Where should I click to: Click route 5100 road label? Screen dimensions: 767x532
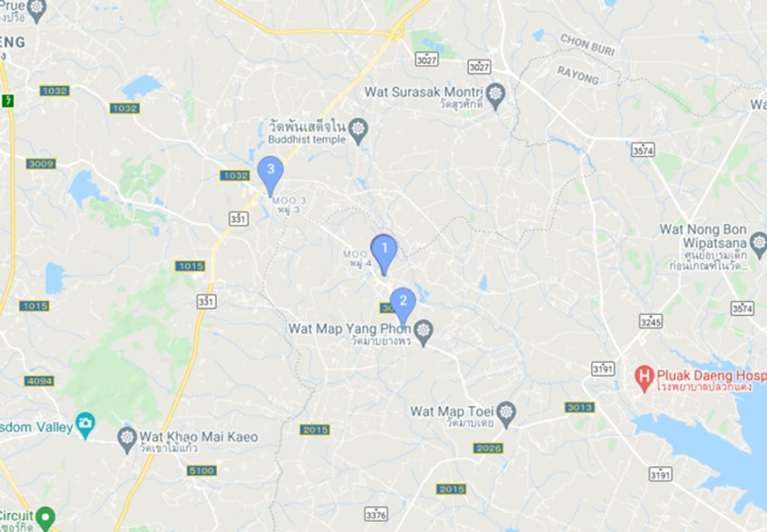pyautogui.click(x=201, y=470)
